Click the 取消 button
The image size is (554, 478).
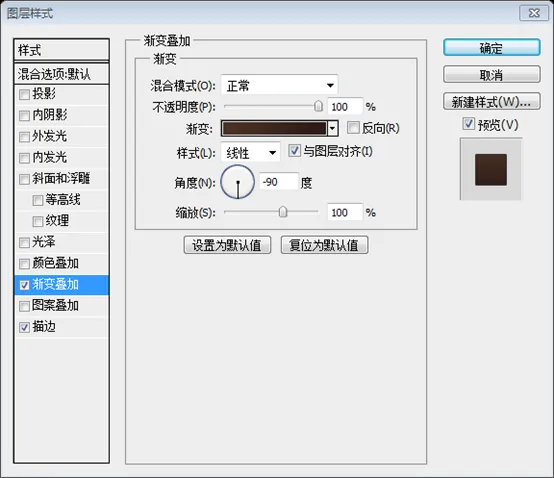[x=491, y=75]
